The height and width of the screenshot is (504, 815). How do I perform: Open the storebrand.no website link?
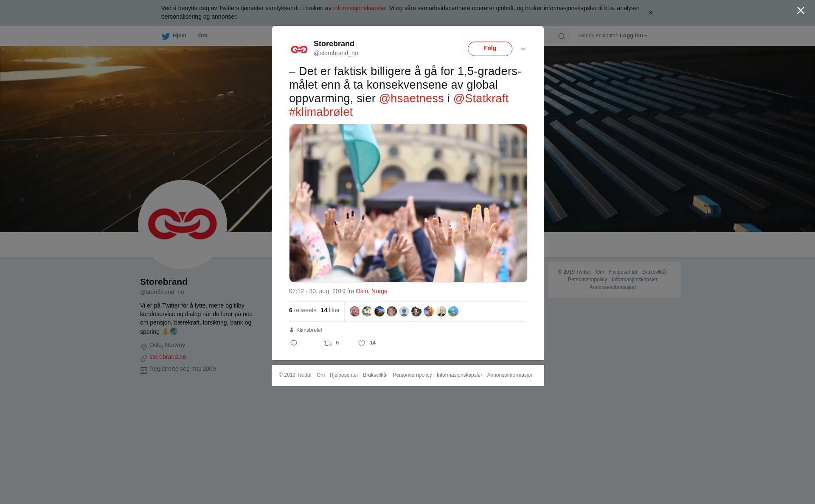168,357
